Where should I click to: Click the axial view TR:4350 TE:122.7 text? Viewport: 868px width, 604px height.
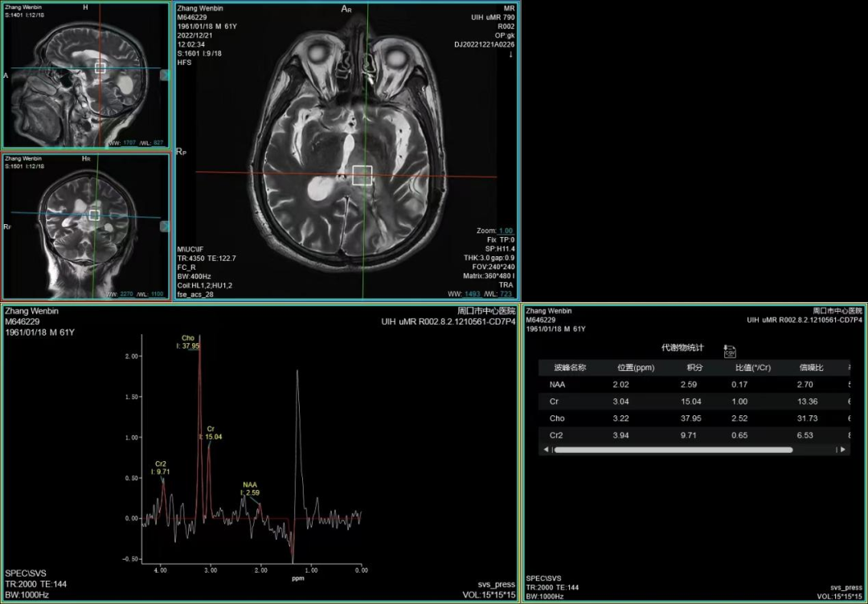pyautogui.click(x=207, y=259)
